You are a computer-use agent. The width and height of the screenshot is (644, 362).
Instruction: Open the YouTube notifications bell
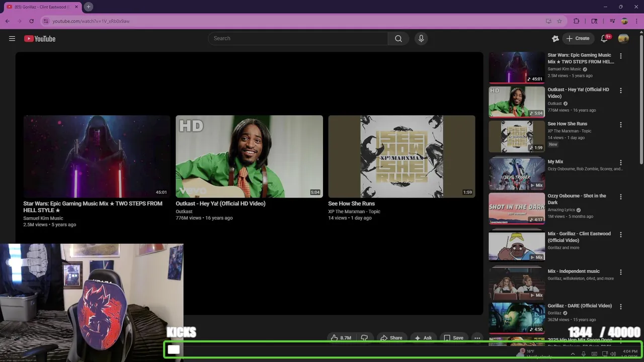pos(605,39)
